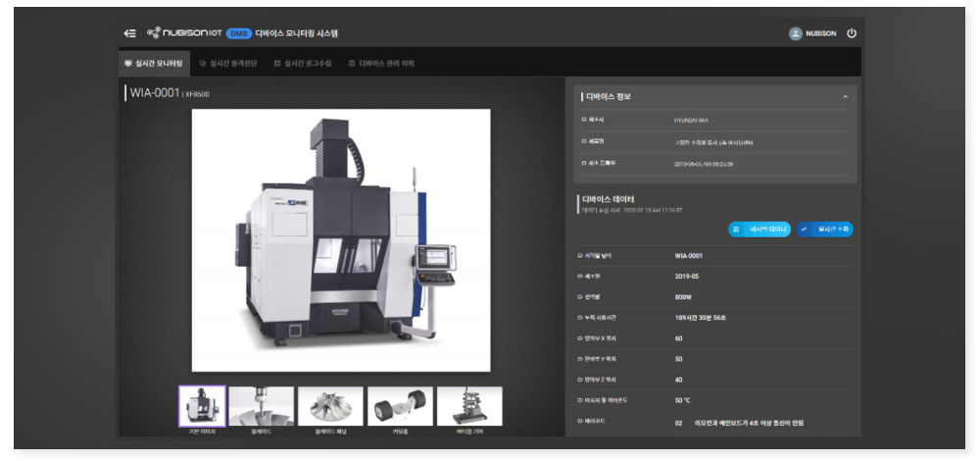Viewport: 980px width, 461px height.
Task: Open the NUBISON user avatar icon
Action: (x=795, y=33)
